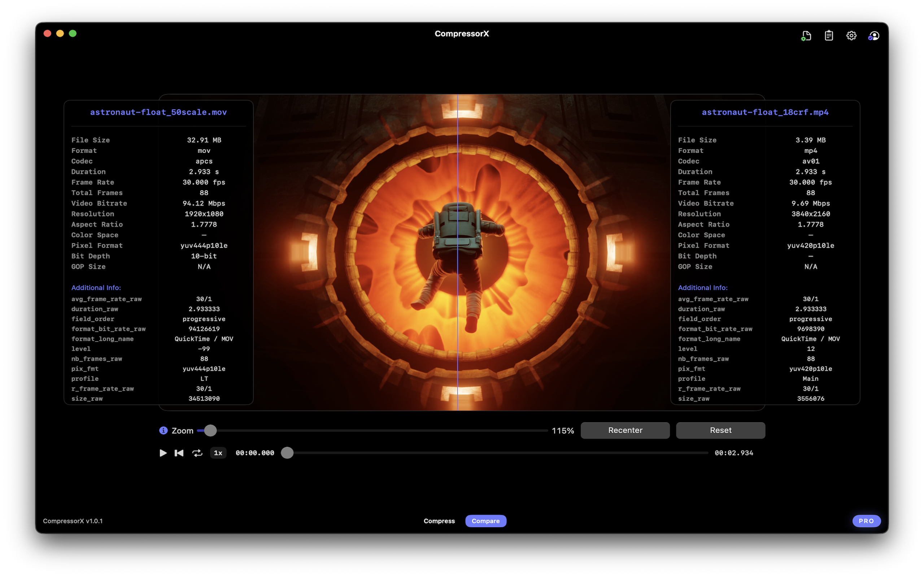The image size is (924, 577).
Task: Switch to the Compress view
Action: pos(439,521)
